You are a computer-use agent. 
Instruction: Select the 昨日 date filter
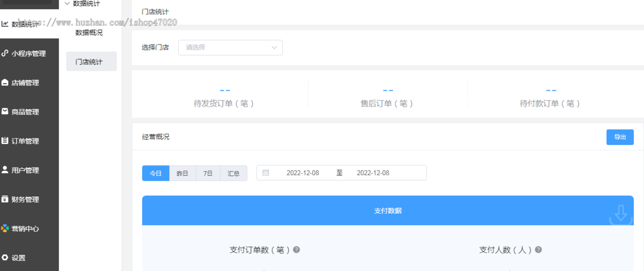coord(182,173)
